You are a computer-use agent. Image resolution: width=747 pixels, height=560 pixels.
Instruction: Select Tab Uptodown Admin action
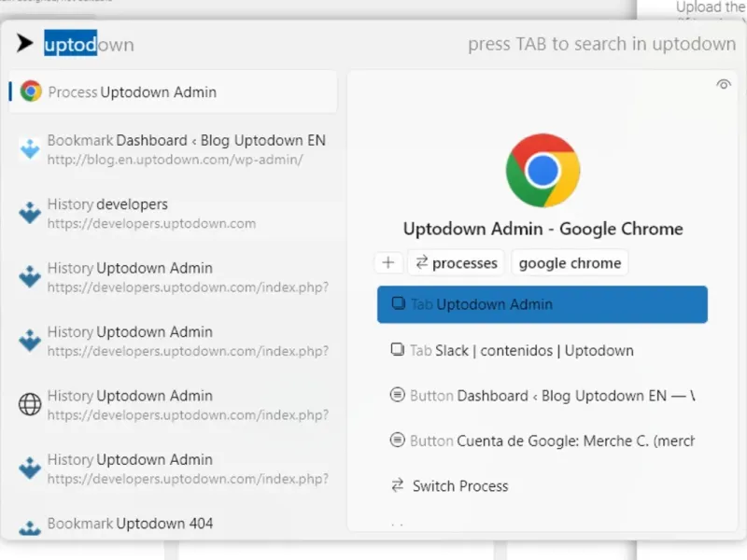[543, 304]
